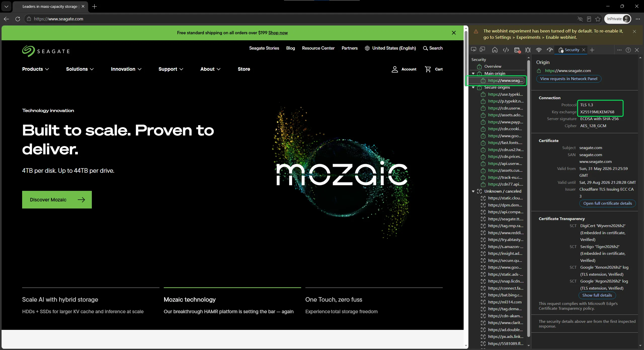The width and height of the screenshot is (644, 350).
Task: Dismiss the free shipping banner
Action: pyautogui.click(x=454, y=33)
